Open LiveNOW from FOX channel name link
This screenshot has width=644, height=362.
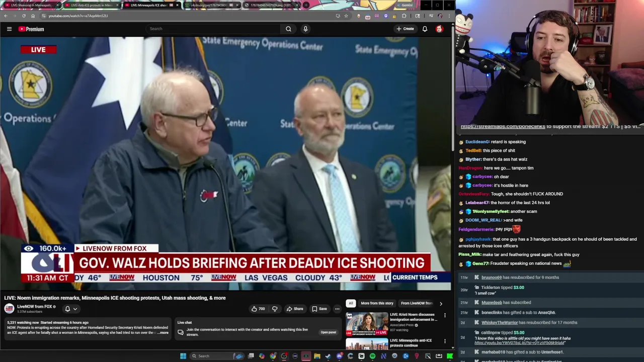[x=35, y=307]
